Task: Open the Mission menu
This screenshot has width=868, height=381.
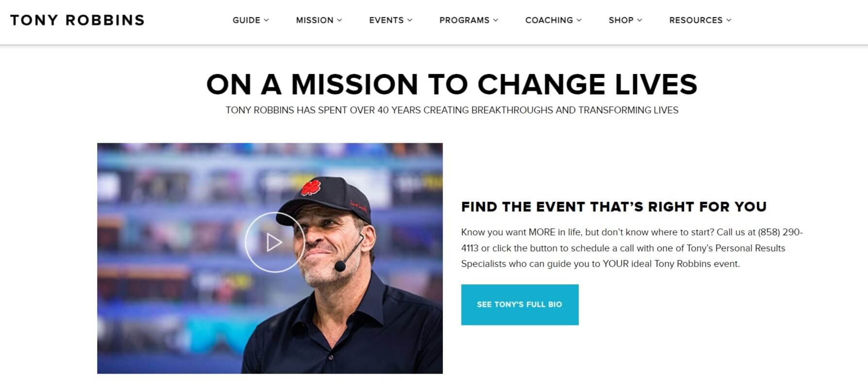Action: [x=319, y=20]
